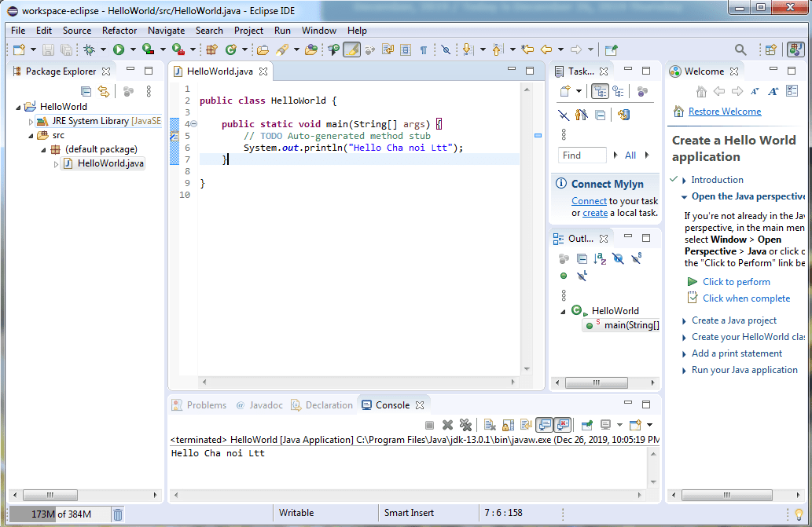Click the 173M of 384M heap status bar
Screen dimensions: 812x527
[x=60, y=514]
